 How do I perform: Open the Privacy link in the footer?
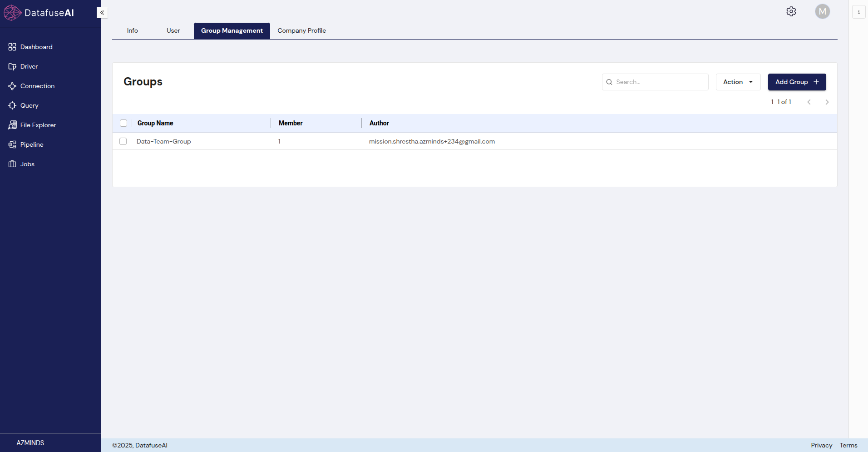click(821, 445)
